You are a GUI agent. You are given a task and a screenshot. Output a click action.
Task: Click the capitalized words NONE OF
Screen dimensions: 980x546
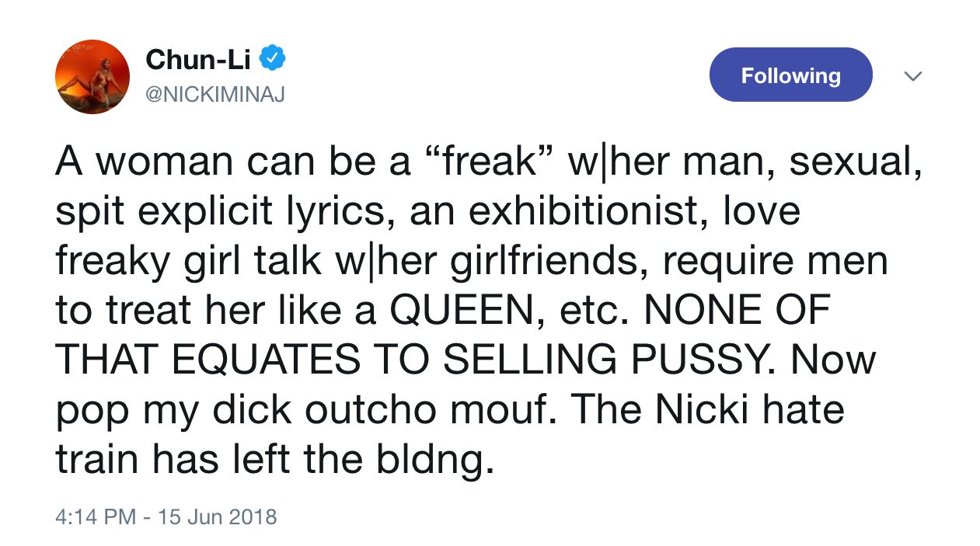click(738, 311)
